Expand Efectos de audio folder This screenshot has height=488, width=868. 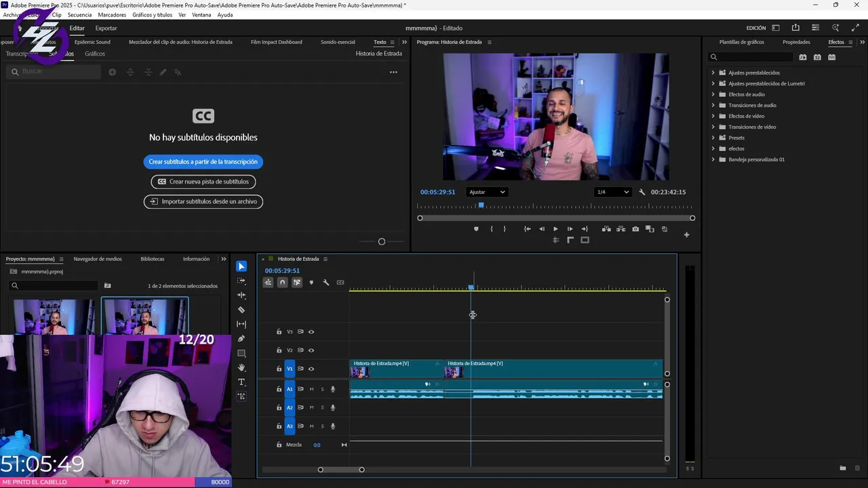point(713,94)
